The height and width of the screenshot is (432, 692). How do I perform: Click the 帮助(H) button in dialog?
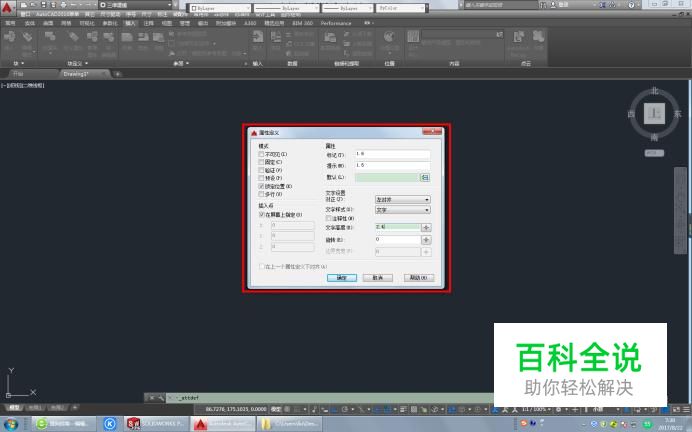(x=419, y=278)
